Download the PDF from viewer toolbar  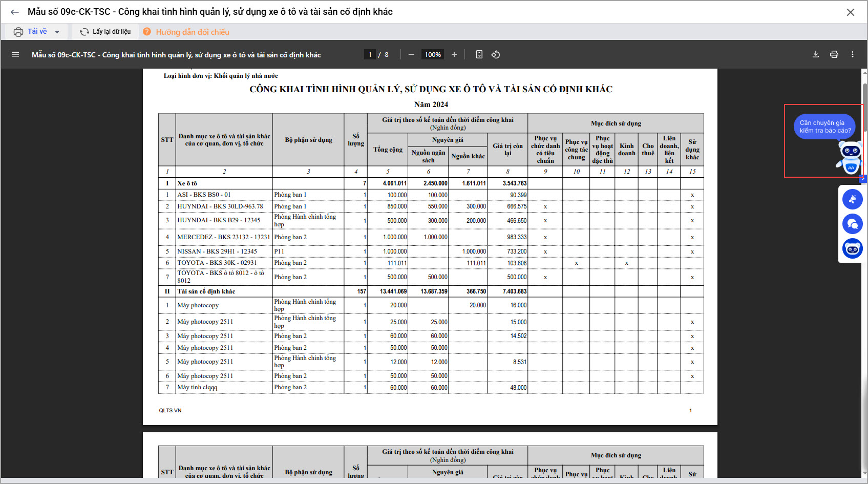click(816, 54)
